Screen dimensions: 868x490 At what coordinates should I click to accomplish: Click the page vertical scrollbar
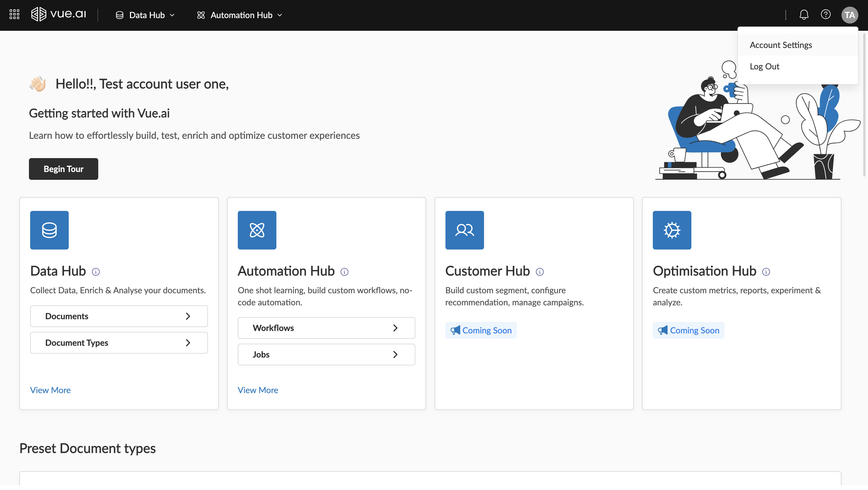pos(864,104)
